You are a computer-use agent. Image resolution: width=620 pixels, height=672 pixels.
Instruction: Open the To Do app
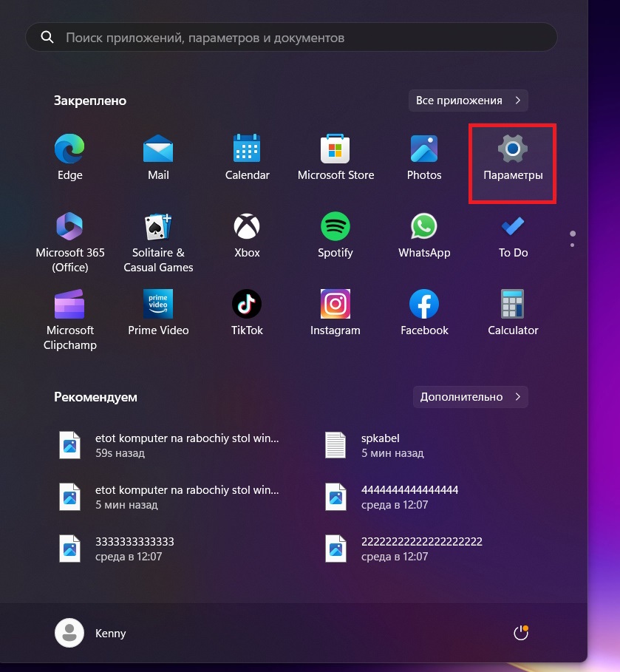tap(513, 236)
